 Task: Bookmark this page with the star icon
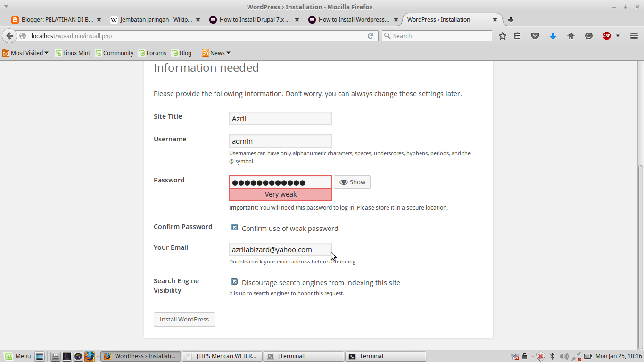503,36
